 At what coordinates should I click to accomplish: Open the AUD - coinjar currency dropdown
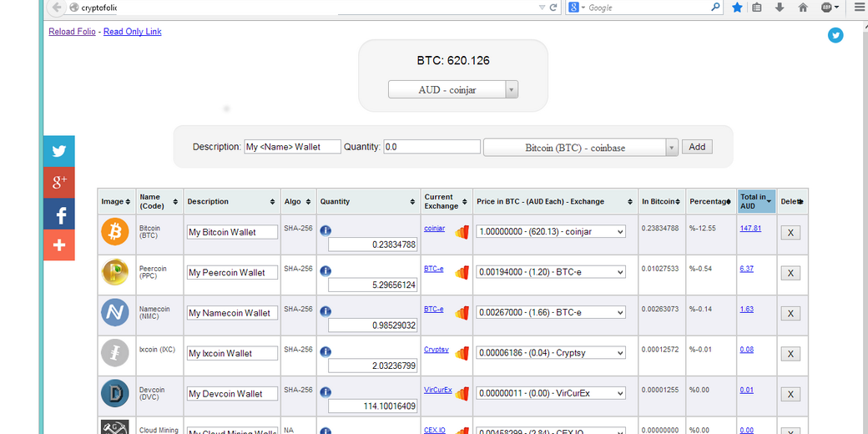tap(453, 89)
